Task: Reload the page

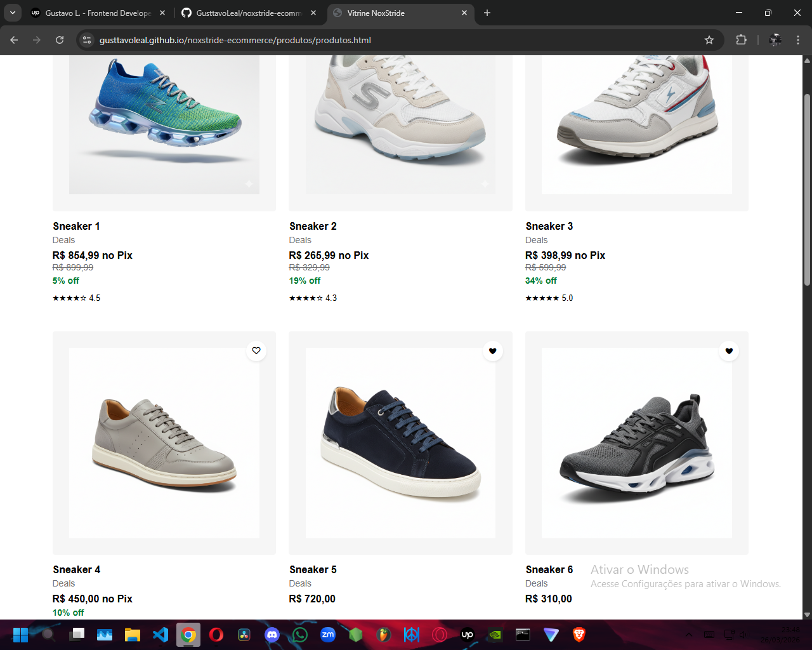Action: 60,40
